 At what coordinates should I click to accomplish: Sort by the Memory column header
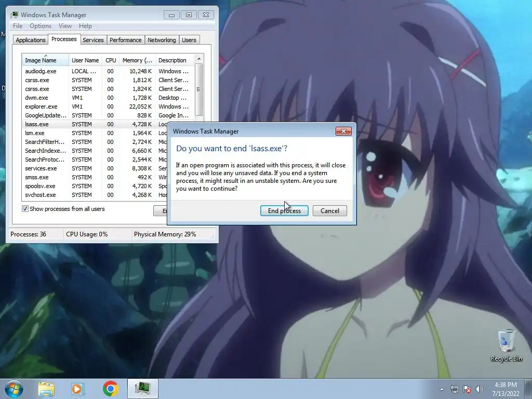click(x=137, y=60)
